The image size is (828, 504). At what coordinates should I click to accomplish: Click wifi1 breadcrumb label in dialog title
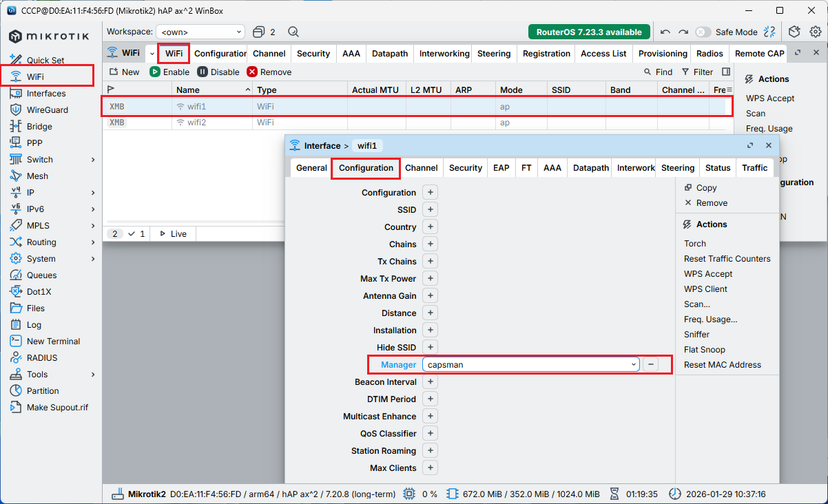click(x=368, y=145)
